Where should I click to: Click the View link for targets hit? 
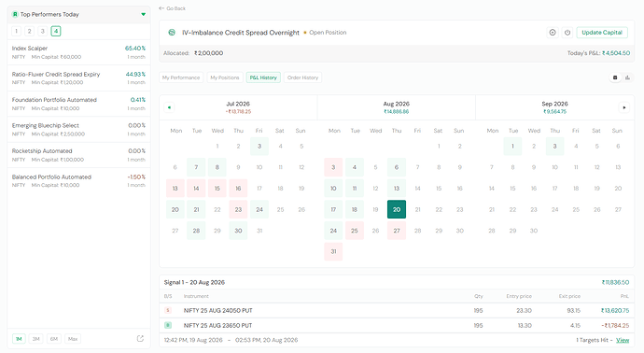point(623,340)
